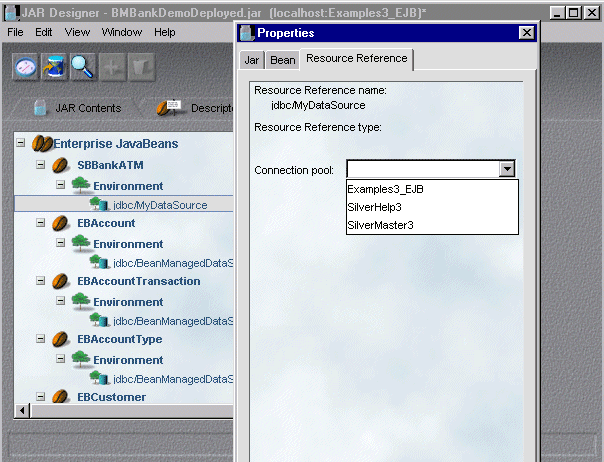Viewport: 604px width, 462px height.
Task: Collapse Environment under EBAccount
Action: click(60, 242)
